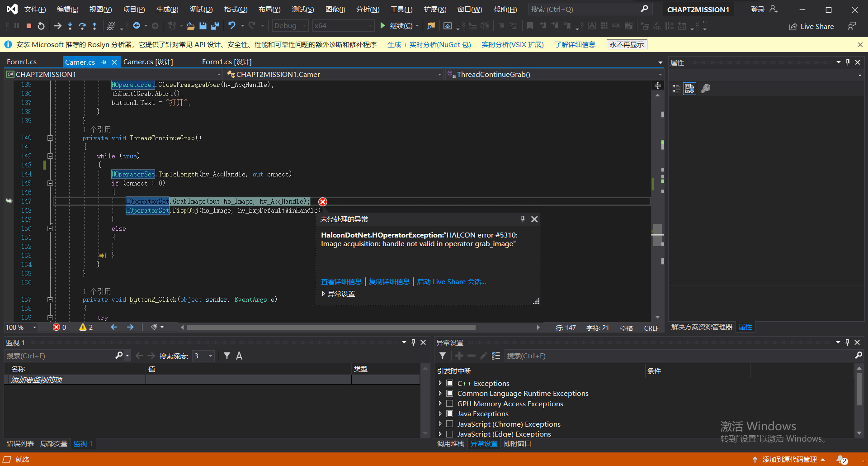Enable the GPU Memory Access Exceptions checkbox
Screen dimensions: 868x466
click(x=450, y=404)
